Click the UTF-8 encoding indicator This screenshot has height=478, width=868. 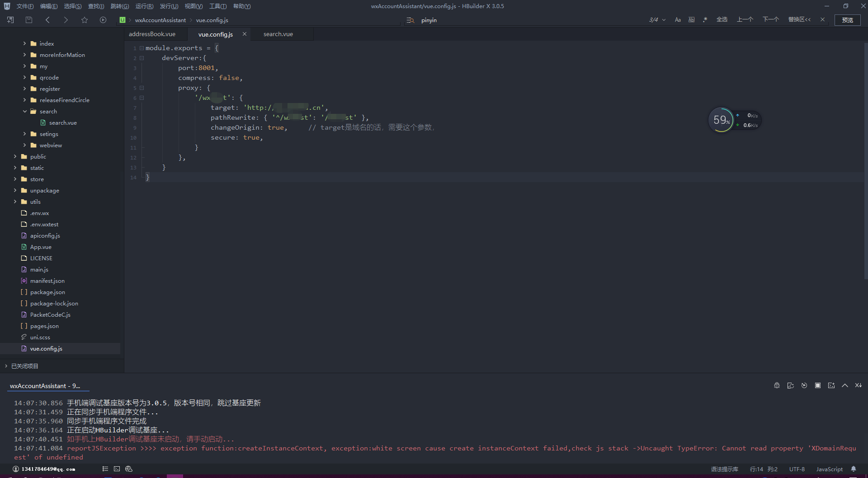797,469
